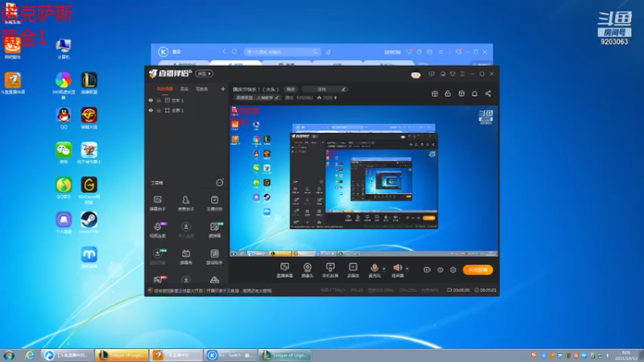Open the message icon in title bar
This screenshot has height=362, width=644.
[x=431, y=74]
